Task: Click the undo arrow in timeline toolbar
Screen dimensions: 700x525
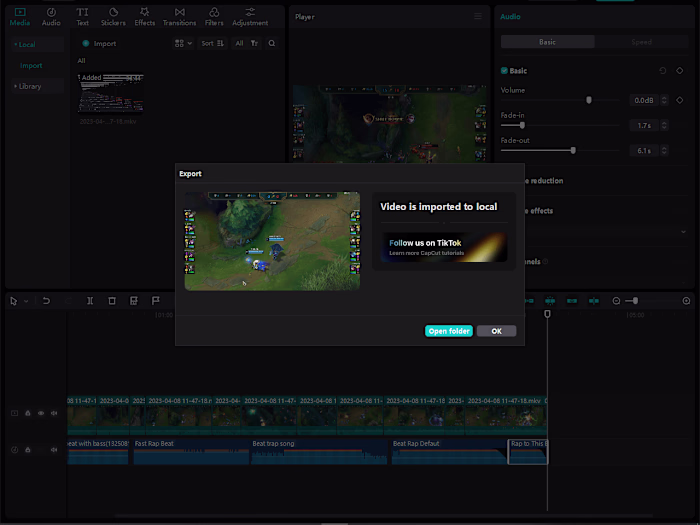Action: coord(46,301)
